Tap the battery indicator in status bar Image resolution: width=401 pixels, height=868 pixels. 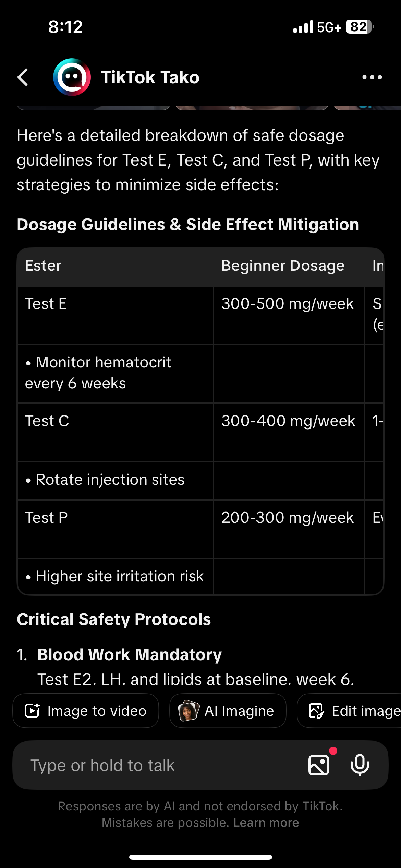coord(359,27)
